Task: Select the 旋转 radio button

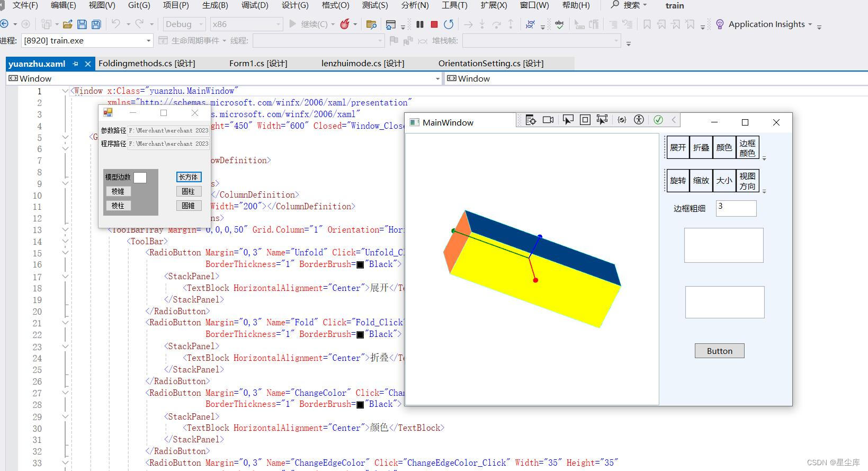Action: click(678, 181)
